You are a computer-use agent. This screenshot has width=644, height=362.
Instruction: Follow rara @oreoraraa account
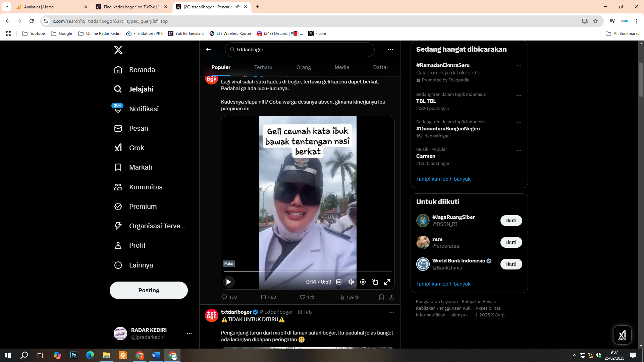[x=511, y=242]
